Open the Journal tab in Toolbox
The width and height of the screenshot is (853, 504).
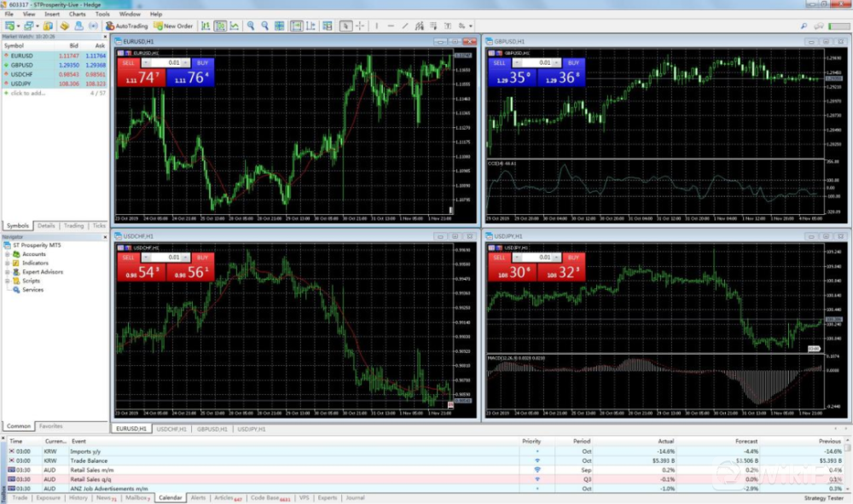pyautogui.click(x=355, y=497)
